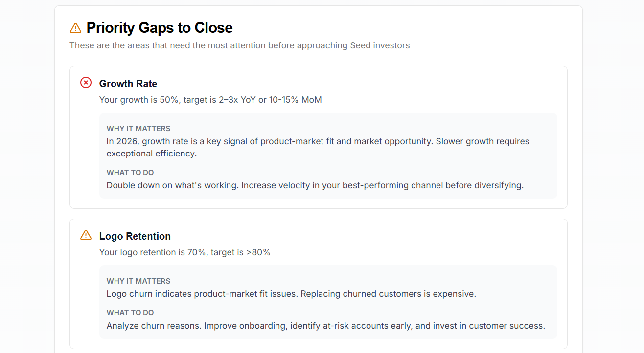The height and width of the screenshot is (353, 644).
Task: Click the WHAT TO DO label under Growth Rate
Action: tap(130, 173)
